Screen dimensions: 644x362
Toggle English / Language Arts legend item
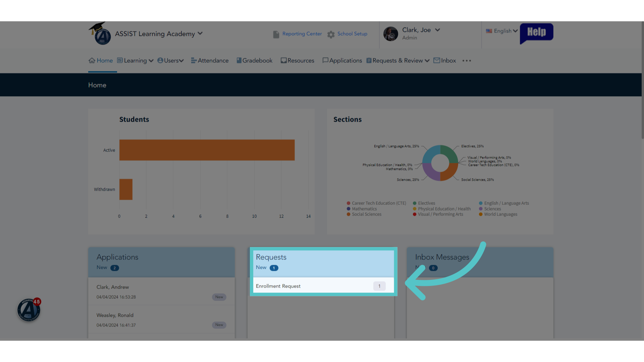pos(504,203)
